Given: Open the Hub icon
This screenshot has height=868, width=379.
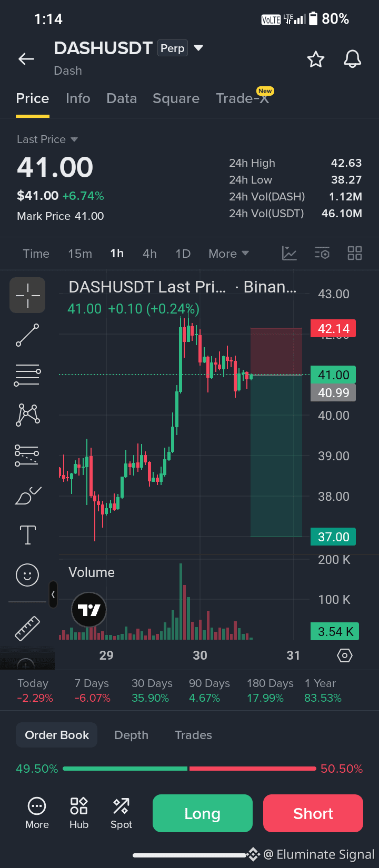Looking at the screenshot, I should tap(79, 813).
